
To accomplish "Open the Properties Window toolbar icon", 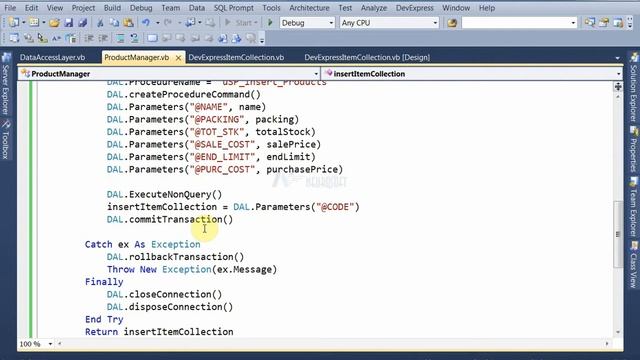I will click(x=604, y=22).
